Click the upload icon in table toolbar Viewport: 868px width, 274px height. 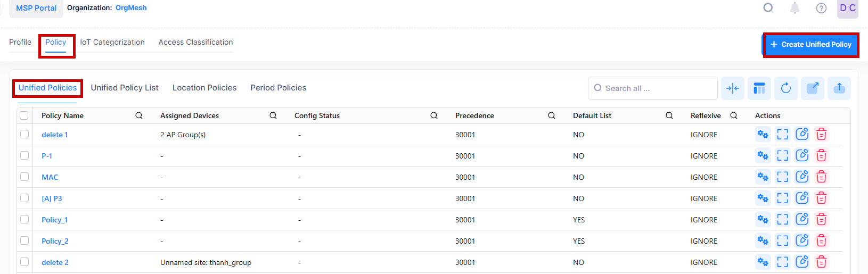tap(839, 88)
